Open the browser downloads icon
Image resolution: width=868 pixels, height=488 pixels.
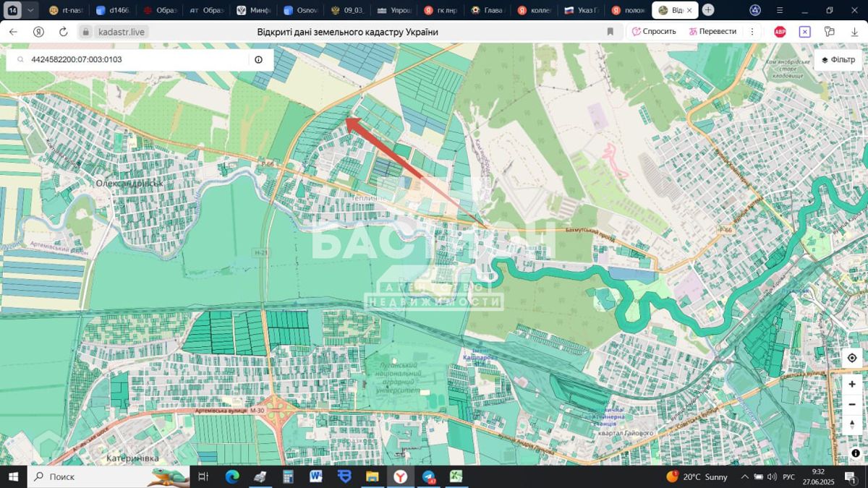point(854,32)
